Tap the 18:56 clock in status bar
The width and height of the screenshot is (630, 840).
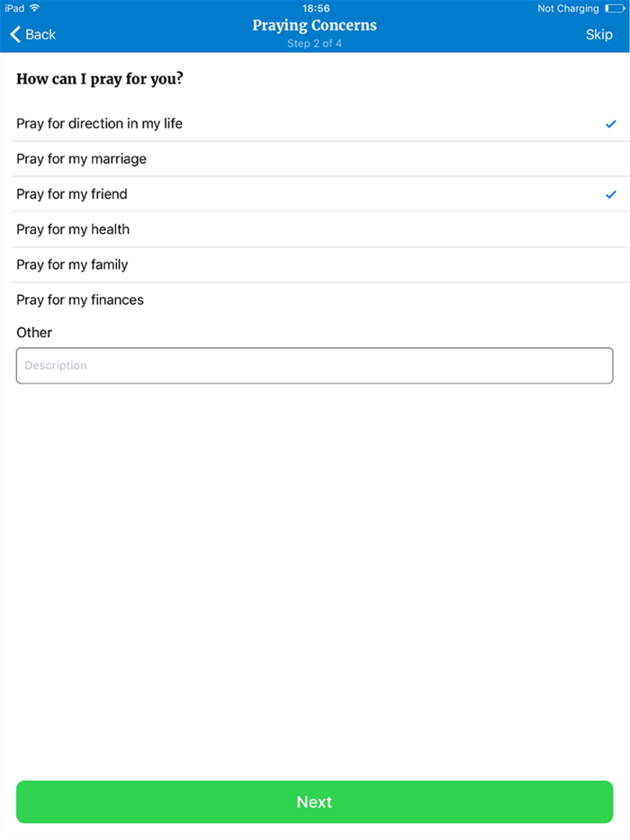coord(316,8)
